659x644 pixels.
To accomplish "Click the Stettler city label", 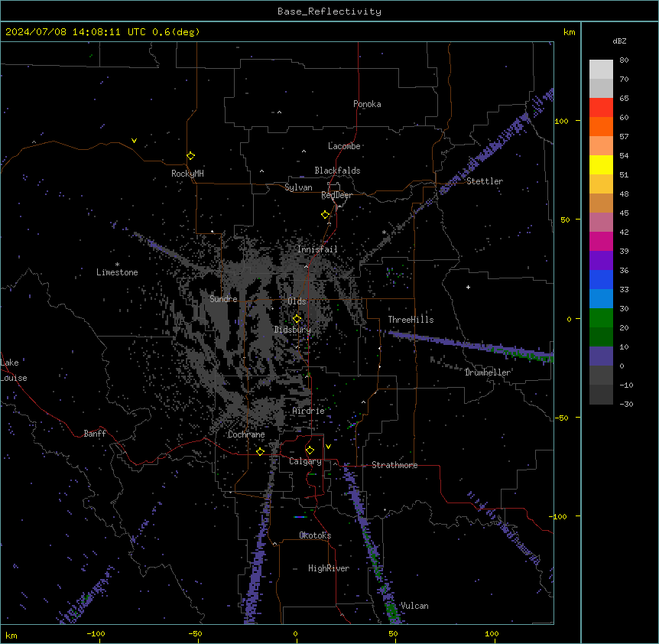I will point(485,181).
